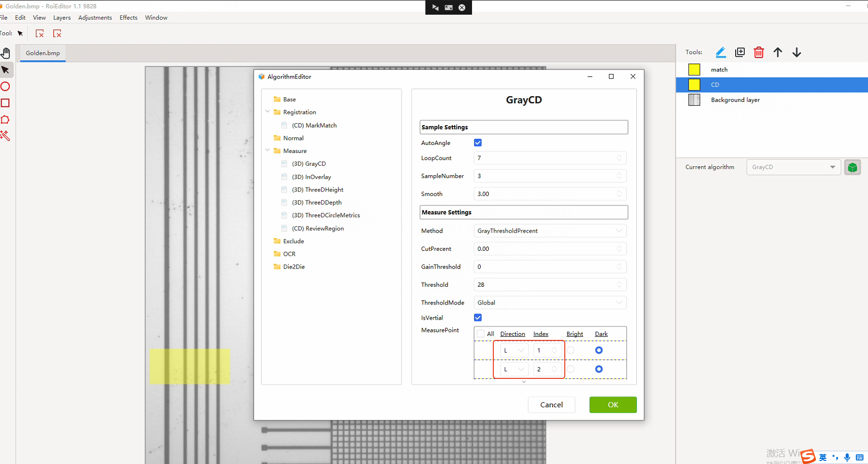Select the circle shape tool
This screenshot has height=464, width=868.
click(6, 87)
